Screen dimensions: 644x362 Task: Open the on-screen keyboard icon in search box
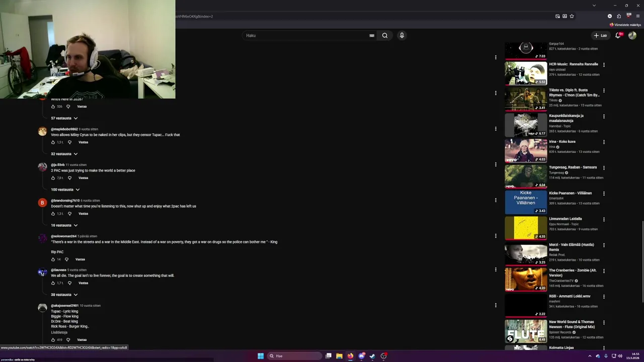tap(372, 36)
